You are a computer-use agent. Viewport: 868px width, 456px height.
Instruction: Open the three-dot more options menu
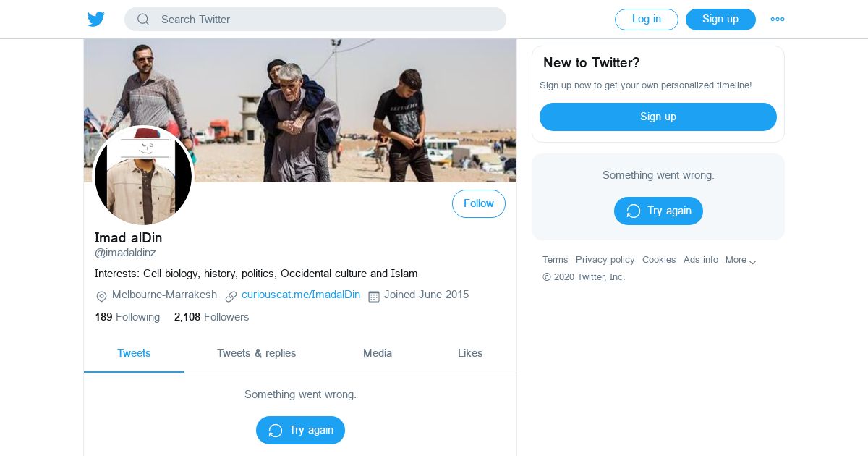pos(778,20)
